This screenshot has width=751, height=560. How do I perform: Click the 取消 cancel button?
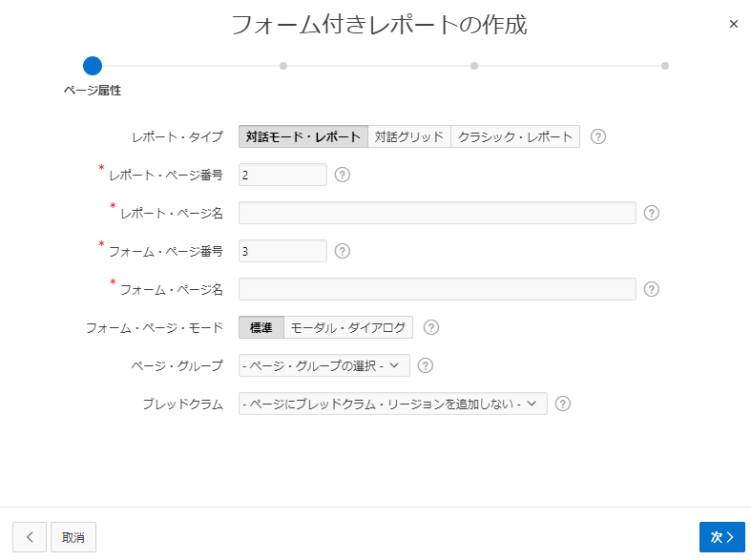(x=73, y=537)
